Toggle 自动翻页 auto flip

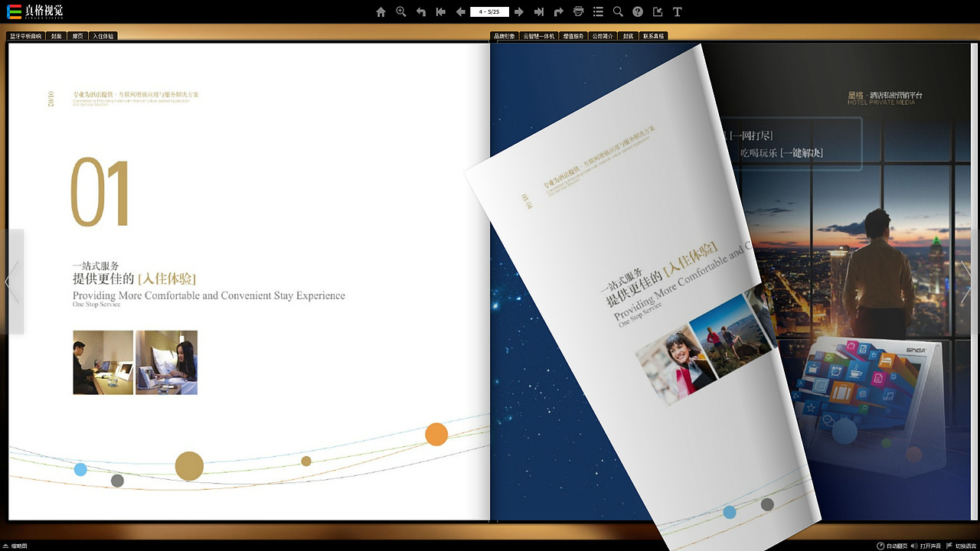point(892,546)
